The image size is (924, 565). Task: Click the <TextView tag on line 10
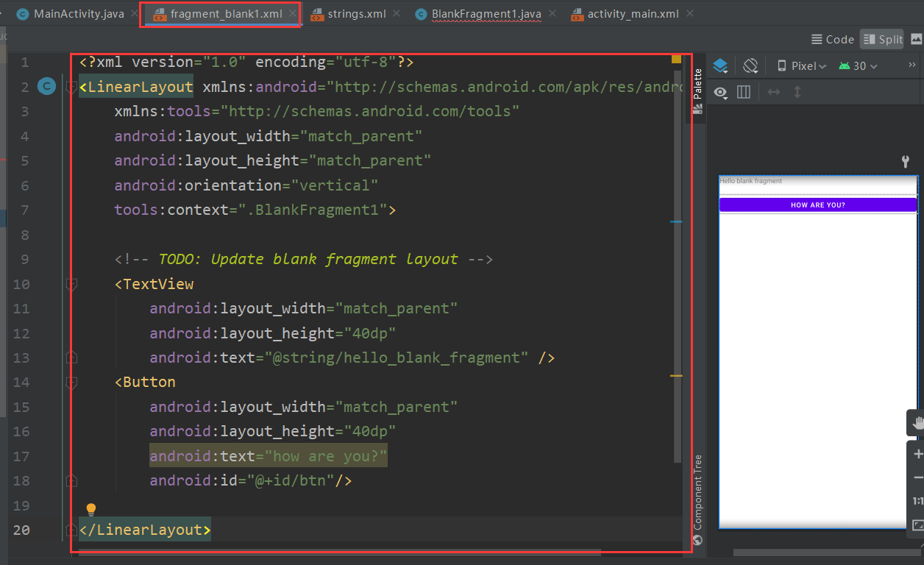point(154,284)
